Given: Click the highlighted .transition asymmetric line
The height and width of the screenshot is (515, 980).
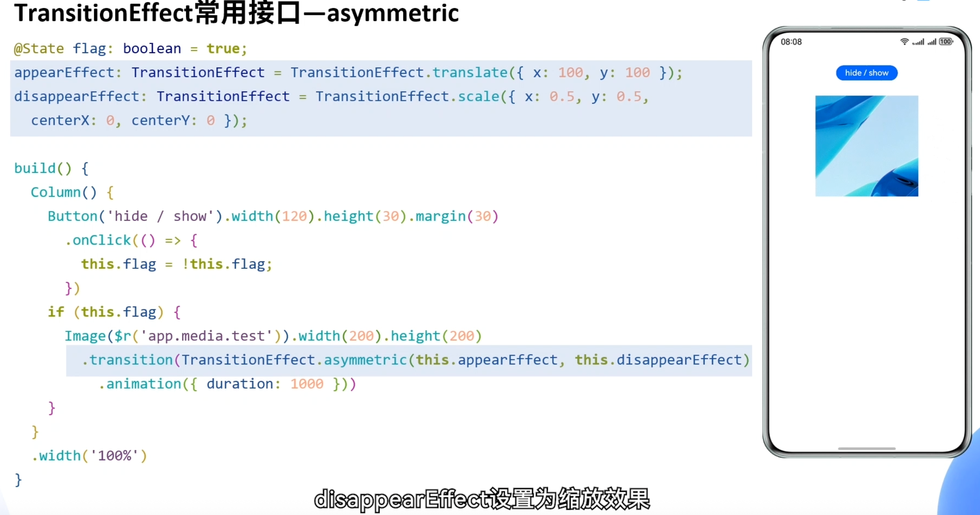Looking at the screenshot, I should (x=415, y=360).
